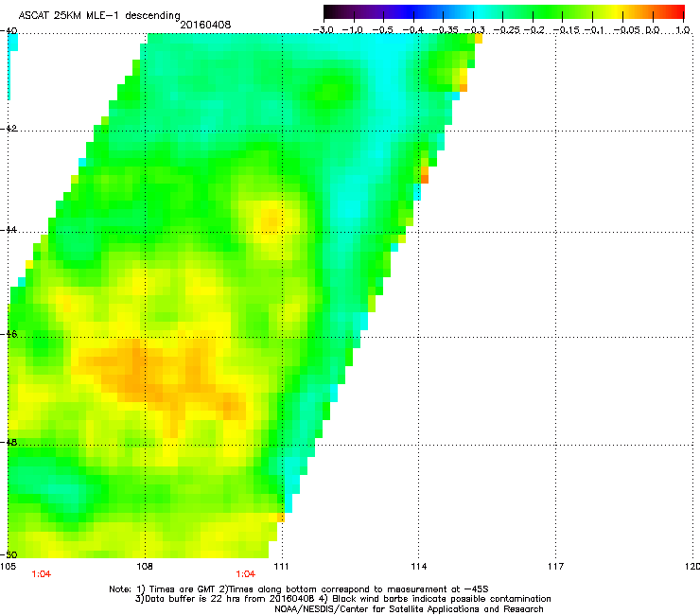This screenshot has height=615, width=700.
Task: Click the -0.25 colorbar label
Action: click(506, 30)
